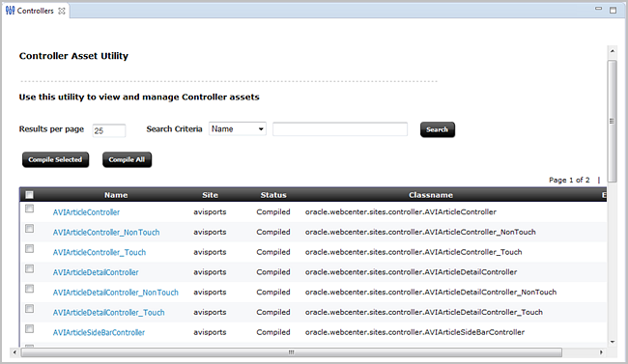The image size is (628, 364).
Task: Click the Site column header
Action: pyautogui.click(x=210, y=195)
